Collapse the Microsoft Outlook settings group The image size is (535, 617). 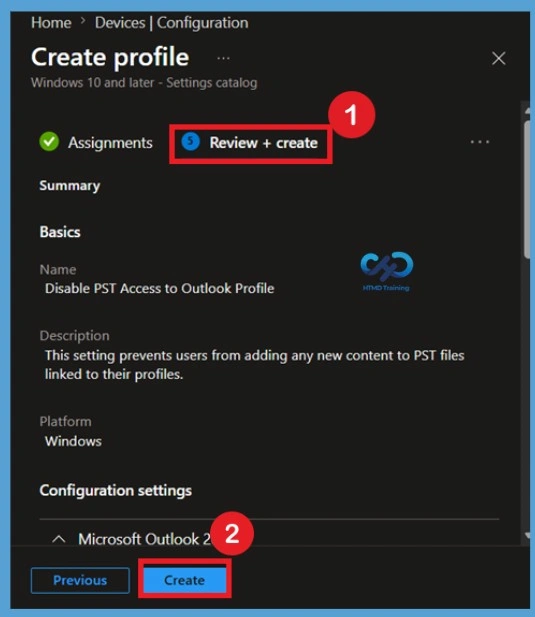[59, 539]
